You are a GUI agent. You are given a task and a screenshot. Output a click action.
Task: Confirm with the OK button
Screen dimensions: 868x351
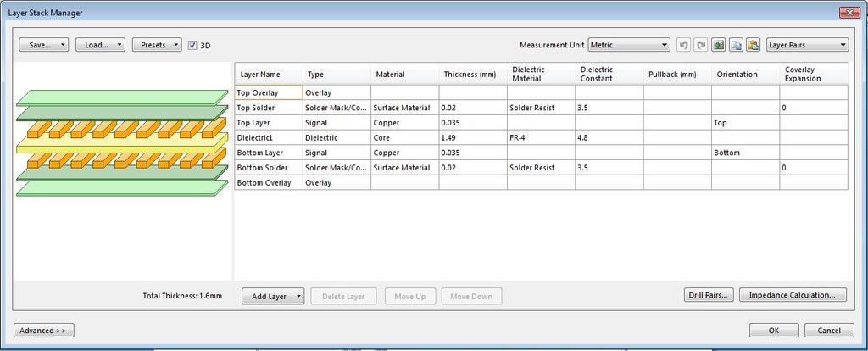[774, 331]
